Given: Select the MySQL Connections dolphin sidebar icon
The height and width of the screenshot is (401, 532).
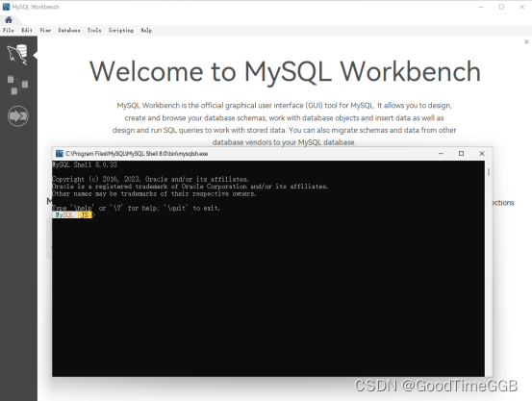Looking at the screenshot, I should coord(17,54).
